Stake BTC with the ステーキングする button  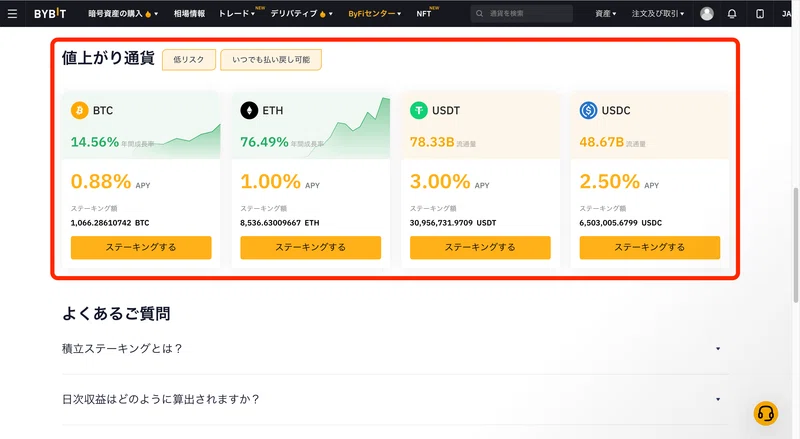141,248
